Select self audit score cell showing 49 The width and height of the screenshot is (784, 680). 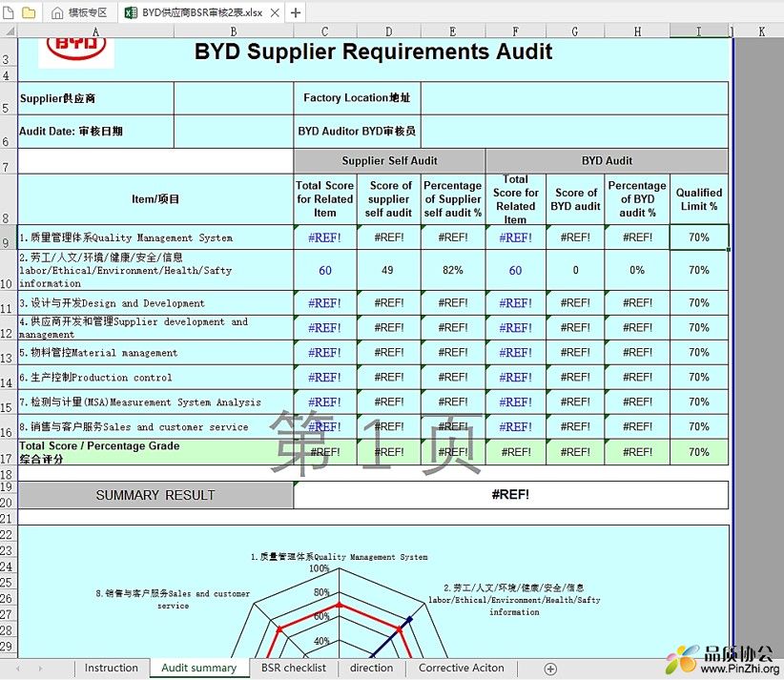click(x=388, y=271)
